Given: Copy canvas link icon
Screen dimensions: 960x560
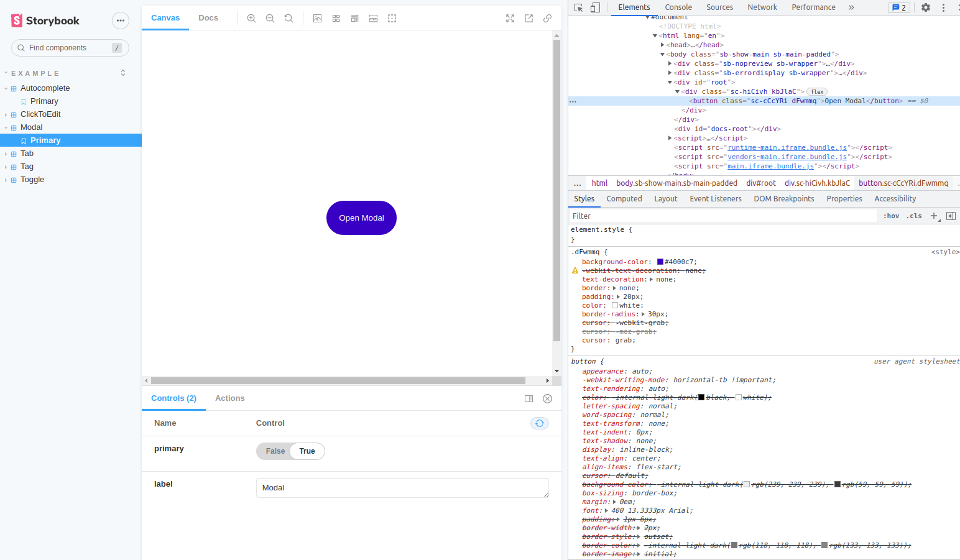Looking at the screenshot, I should coord(547,19).
